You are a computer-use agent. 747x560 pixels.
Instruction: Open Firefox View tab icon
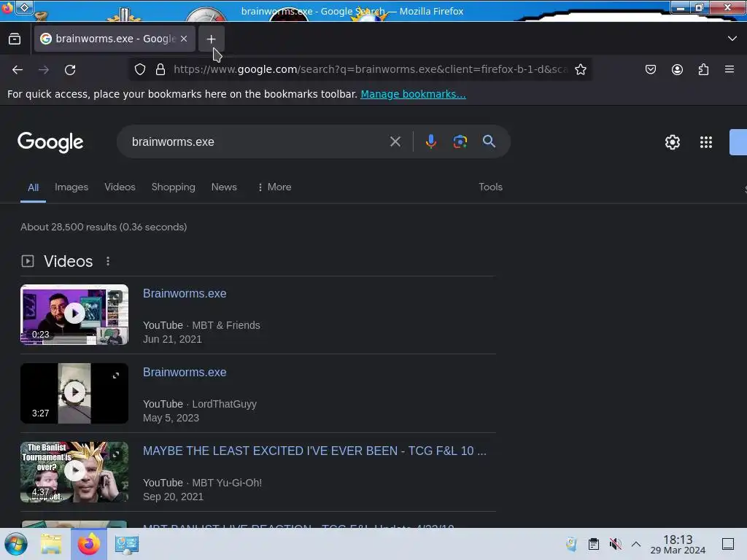[x=15, y=39]
